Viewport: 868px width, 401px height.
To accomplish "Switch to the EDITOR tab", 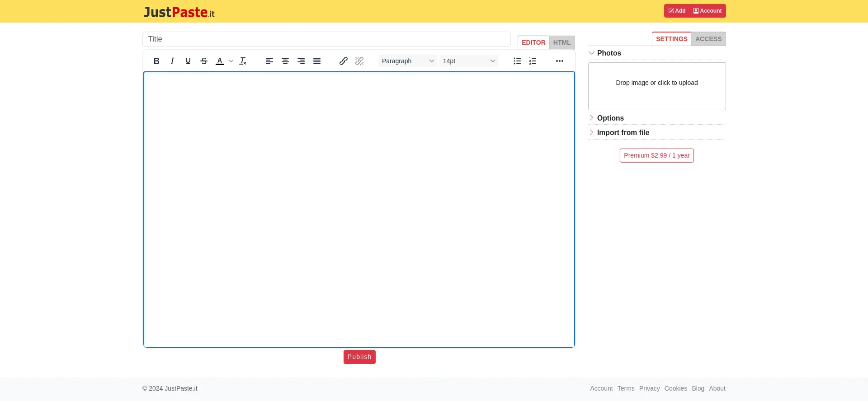I will (533, 42).
